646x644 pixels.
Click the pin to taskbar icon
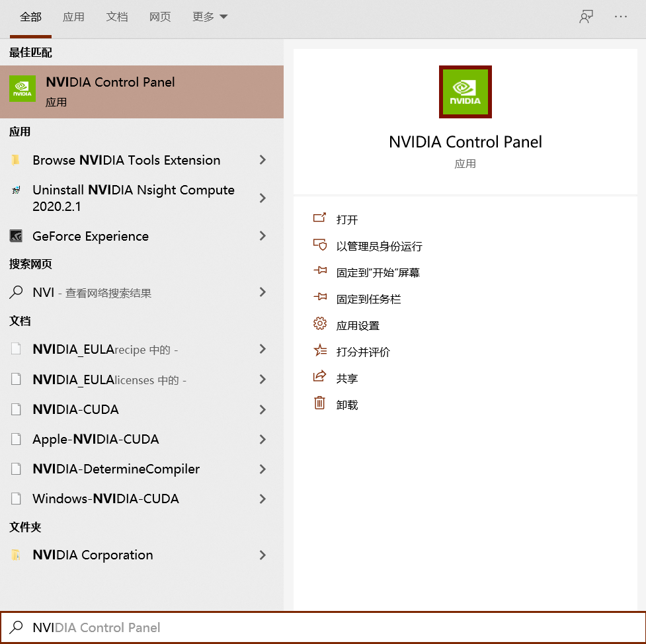(320, 297)
